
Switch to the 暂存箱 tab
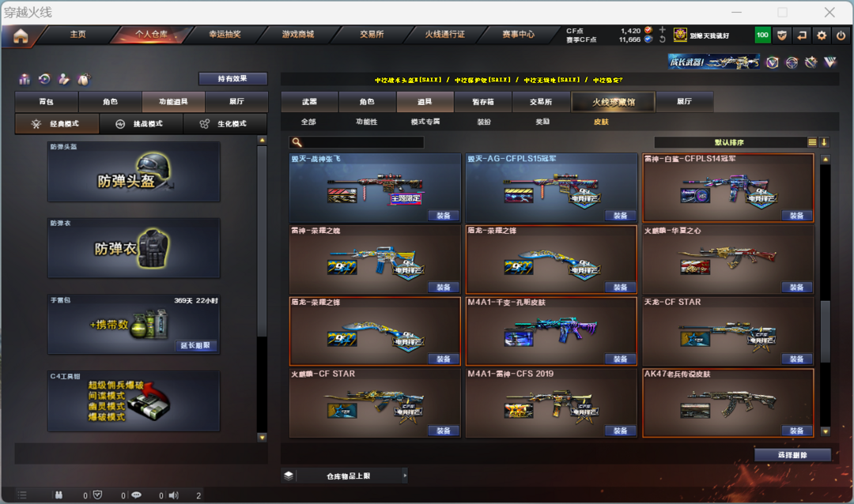tap(482, 102)
